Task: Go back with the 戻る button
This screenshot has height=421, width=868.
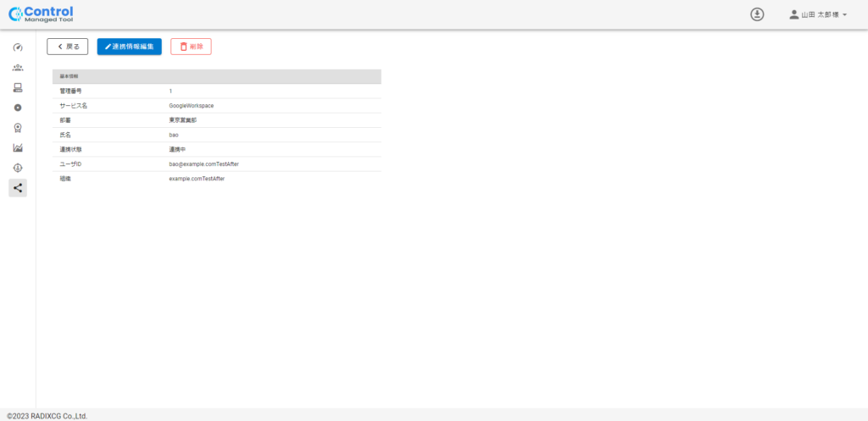Action: 68,47
